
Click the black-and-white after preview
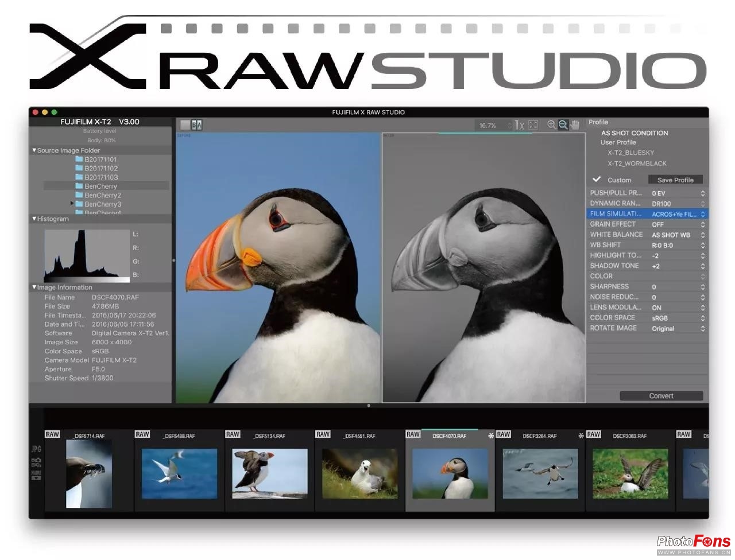484,267
